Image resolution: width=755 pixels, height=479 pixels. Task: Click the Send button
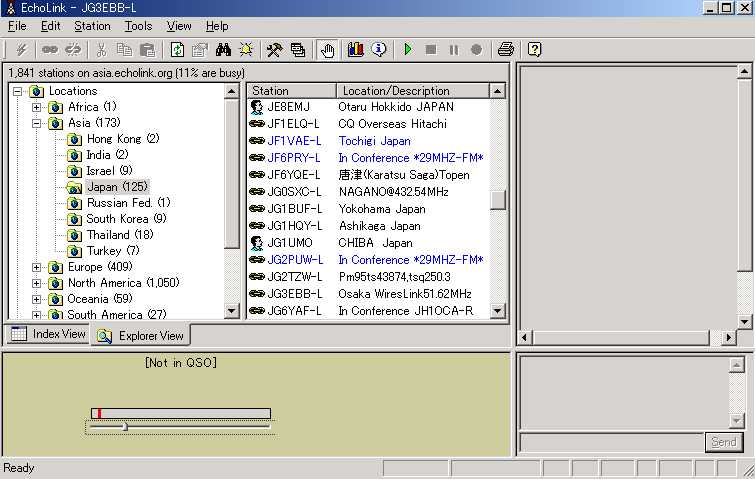click(723, 442)
